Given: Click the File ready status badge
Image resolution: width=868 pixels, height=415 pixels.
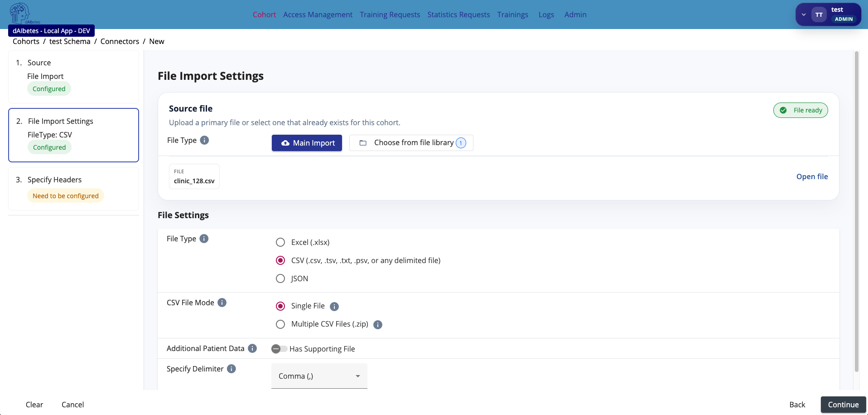Looking at the screenshot, I should pyautogui.click(x=800, y=110).
